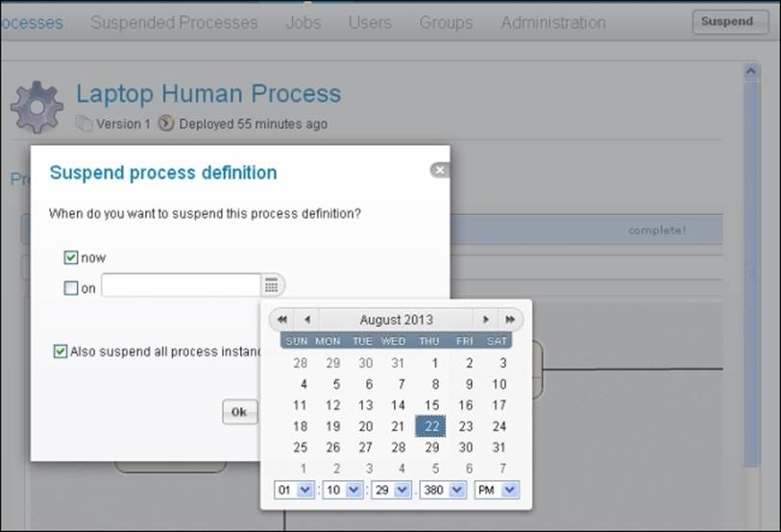Toggle 'Also suspend all process instances' checkbox
Image resolution: width=781 pixels, height=532 pixels.
click(61, 351)
